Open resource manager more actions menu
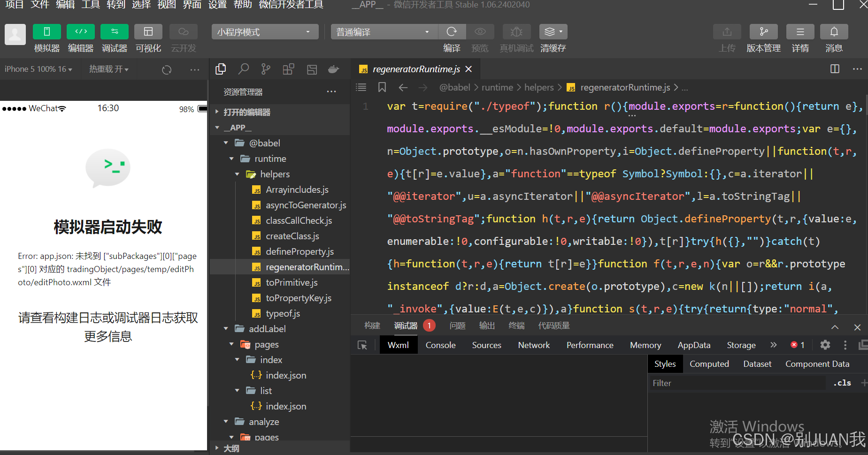 (x=331, y=92)
